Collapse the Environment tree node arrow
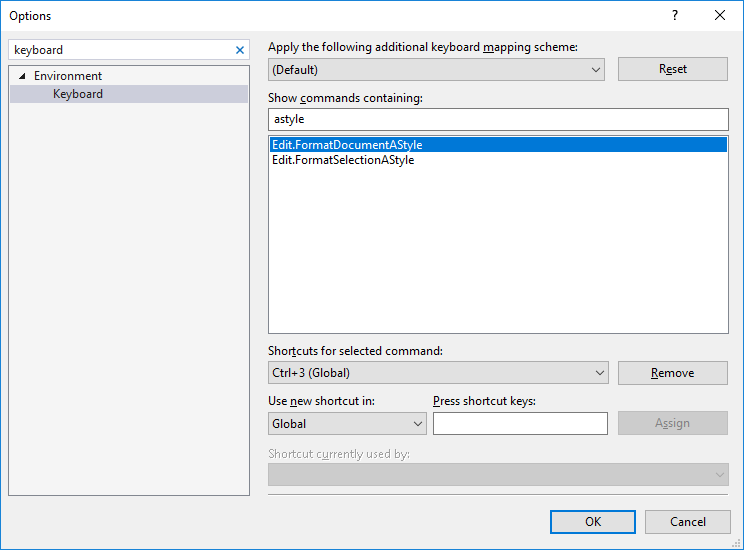The width and height of the screenshot is (744, 550). click(x=22, y=76)
